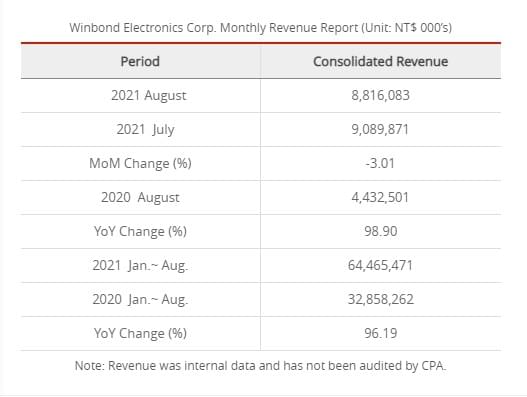The height and width of the screenshot is (397, 527).
Task: Select the 96.19 percentage value
Action: click(380, 333)
